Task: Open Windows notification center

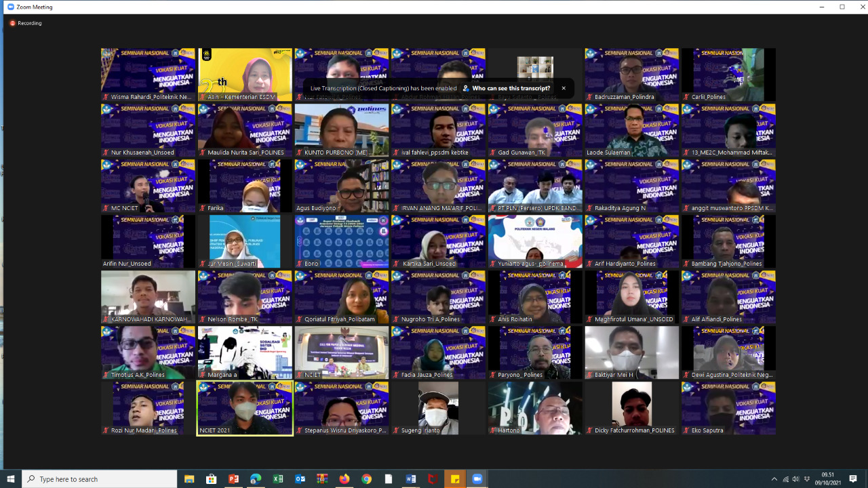Action: point(853,479)
